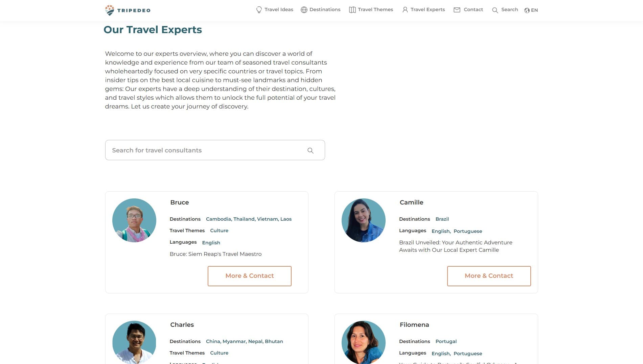
Task: Click the globe Destinations icon
Action: tap(304, 10)
